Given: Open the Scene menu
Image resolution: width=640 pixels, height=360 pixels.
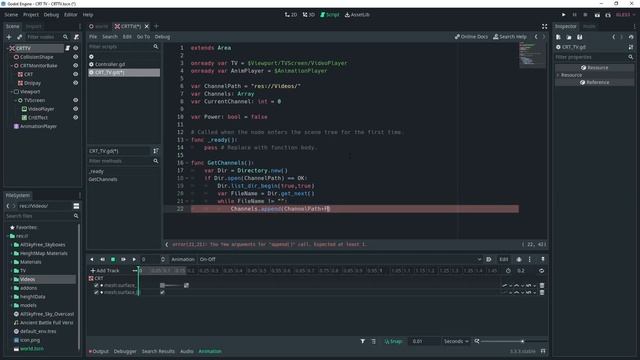Looking at the screenshot, I should pyautogui.click(x=11, y=15).
